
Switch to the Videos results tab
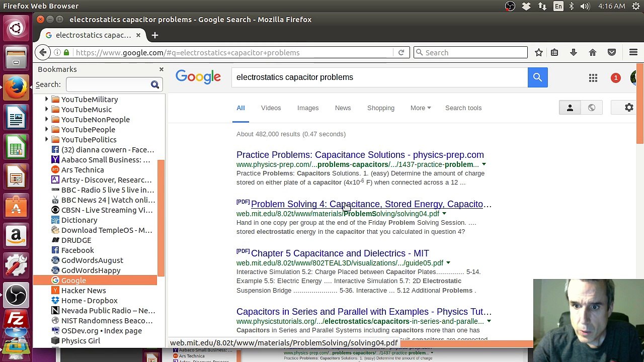pyautogui.click(x=271, y=108)
